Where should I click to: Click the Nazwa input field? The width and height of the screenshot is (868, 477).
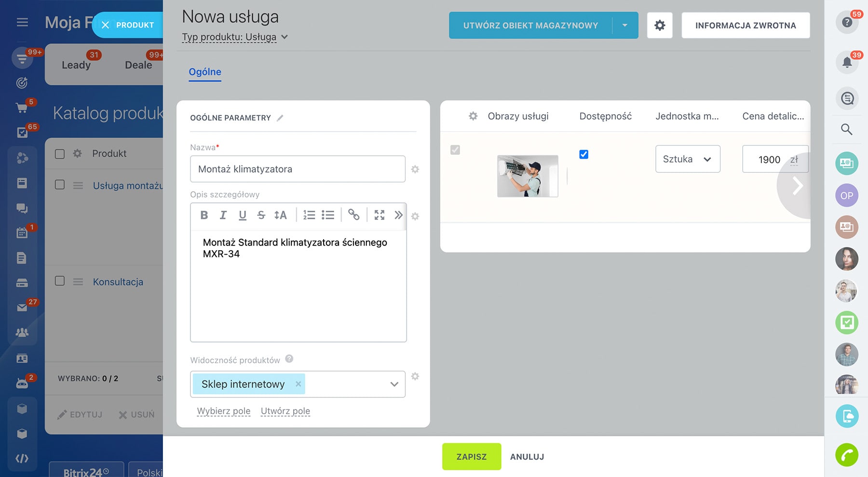298,169
